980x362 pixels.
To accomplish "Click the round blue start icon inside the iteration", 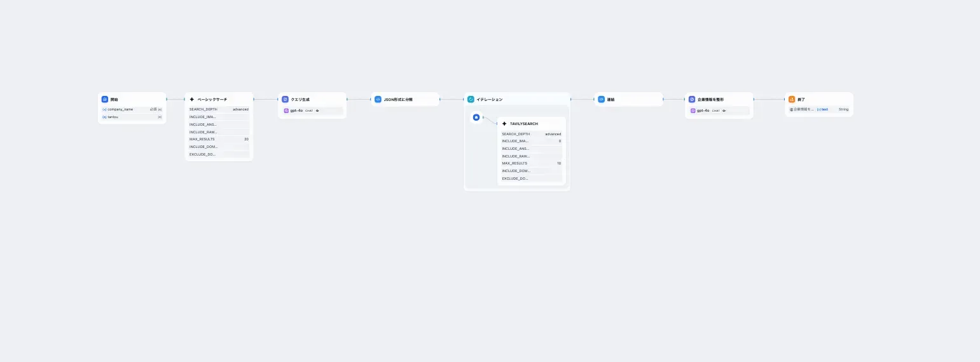I will (476, 117).
